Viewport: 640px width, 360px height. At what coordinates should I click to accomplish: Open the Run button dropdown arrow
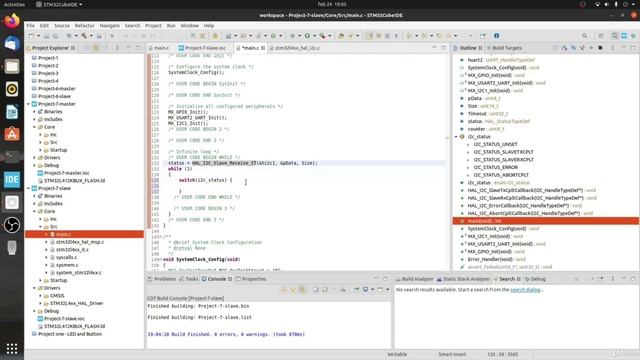[314, 36]
